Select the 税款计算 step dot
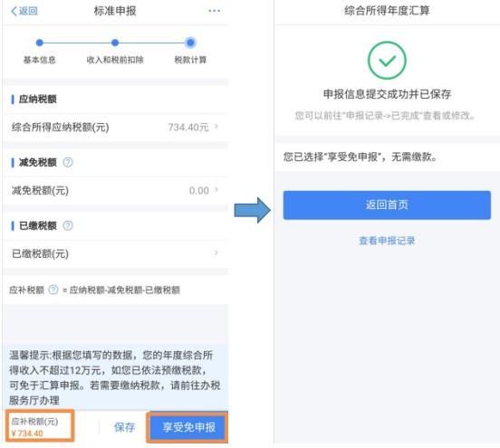The height and width of the screenshot is (448, 500). click(190, 43)
